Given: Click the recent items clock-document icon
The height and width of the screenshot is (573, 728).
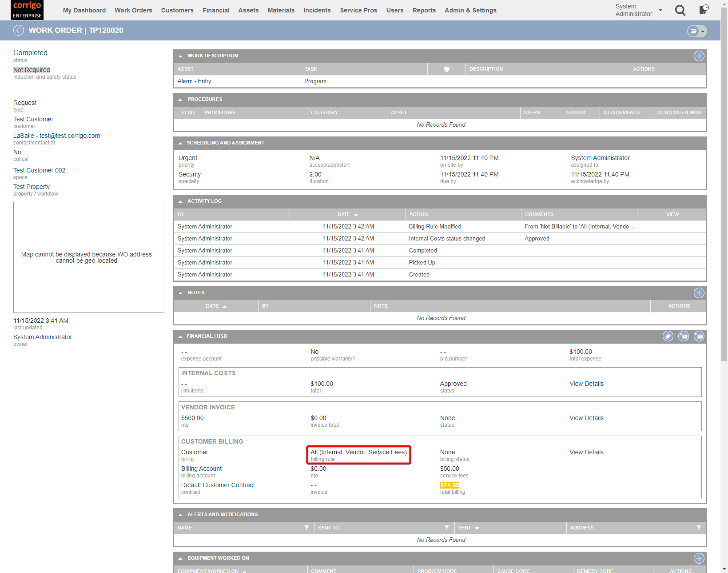Looking at the screenshot, I should (703, 10).
